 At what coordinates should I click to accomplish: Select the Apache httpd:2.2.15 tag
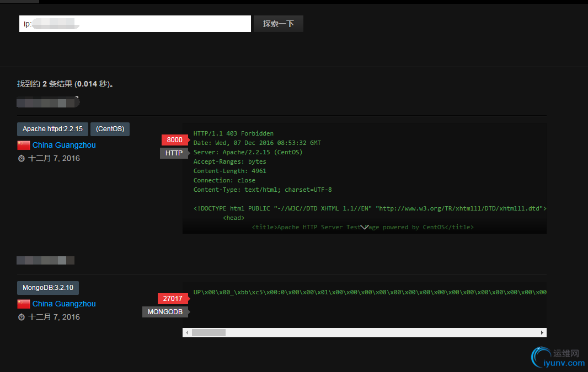pos(52,129)
